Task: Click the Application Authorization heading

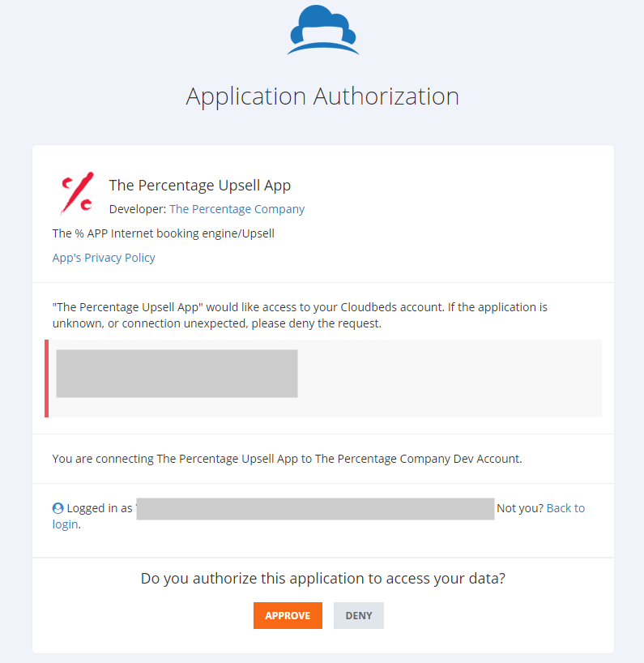Action: [322, 96]
